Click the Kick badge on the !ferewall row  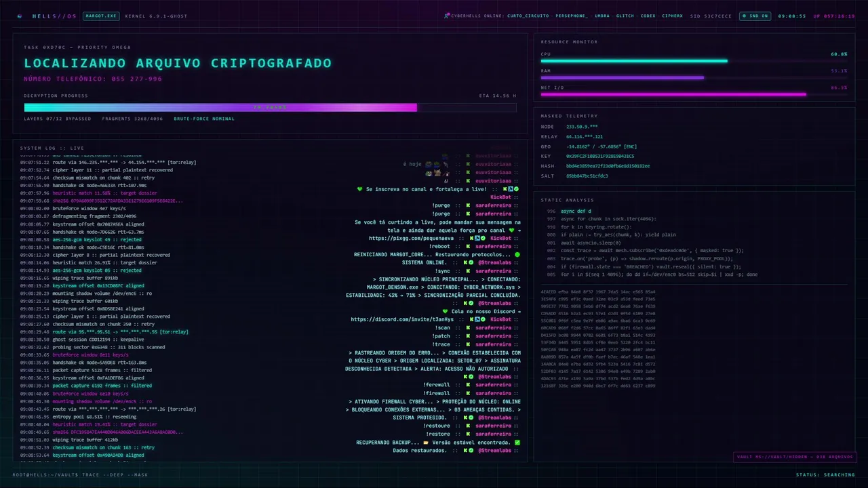click(468, 385)
